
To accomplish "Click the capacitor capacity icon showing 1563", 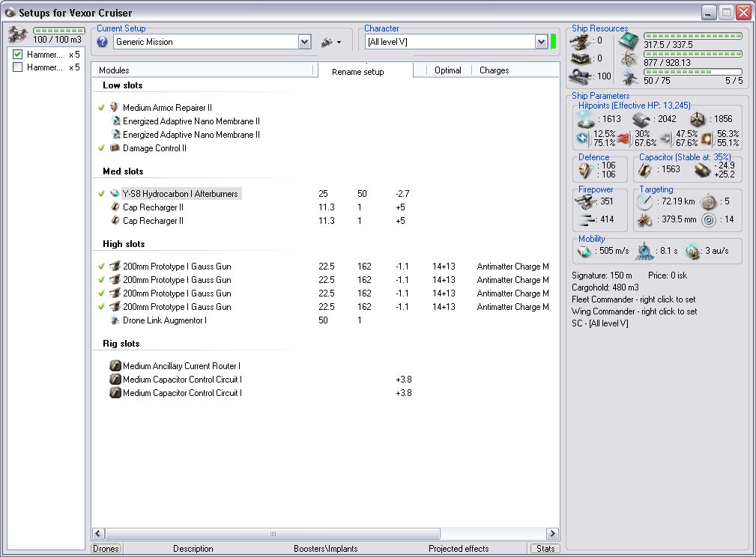I will (x=644, y=170).
